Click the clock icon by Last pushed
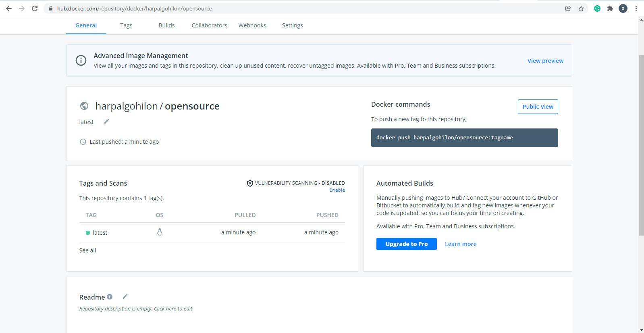Viewport: 644px width, 333px height. 83,142
